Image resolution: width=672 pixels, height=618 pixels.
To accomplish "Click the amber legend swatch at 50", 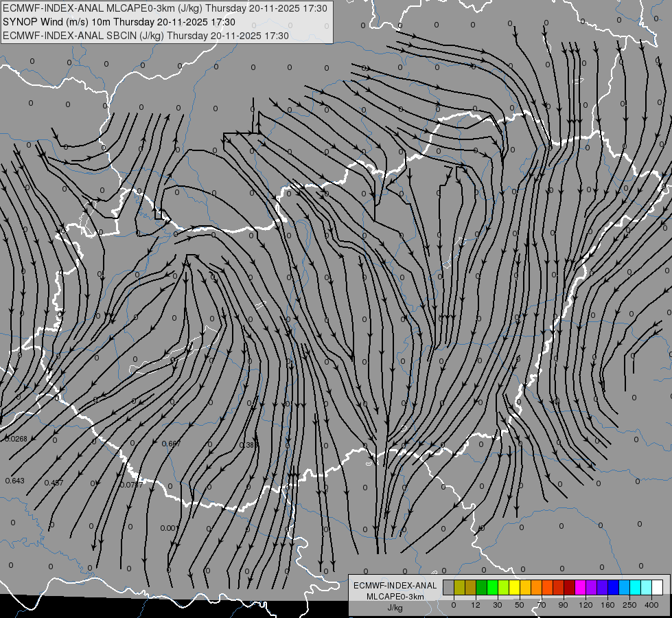I will (x=525, y=587).
